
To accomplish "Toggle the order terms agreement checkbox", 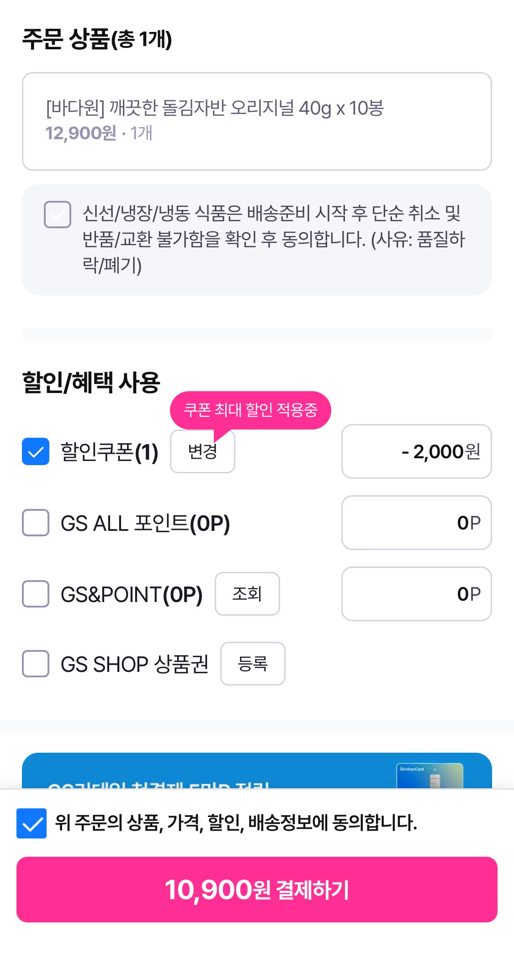I will [x=32, y=823].
